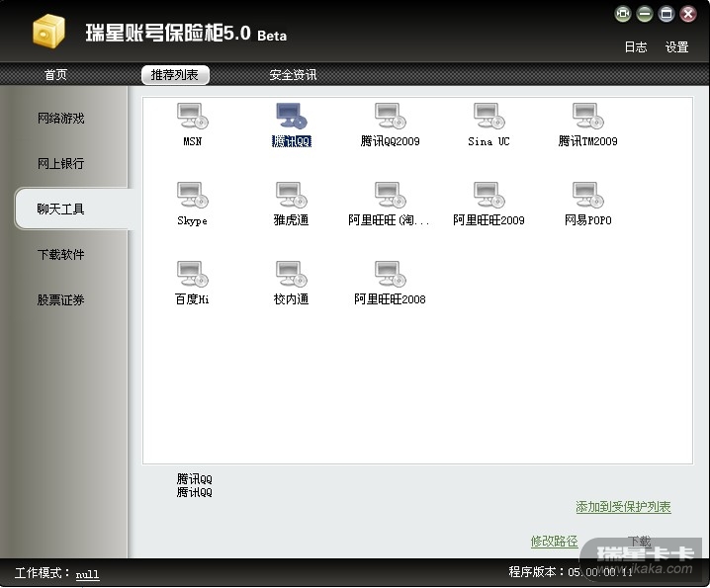The height and width of the screenshot is (588, 710).
Task: Click the null work mode link
Action: coord(87,574)
